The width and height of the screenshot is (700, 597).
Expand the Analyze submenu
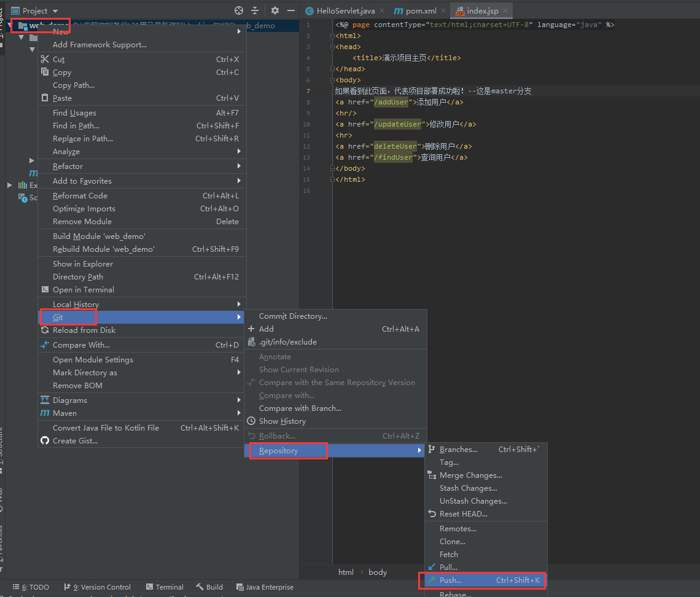click(239, 151)
